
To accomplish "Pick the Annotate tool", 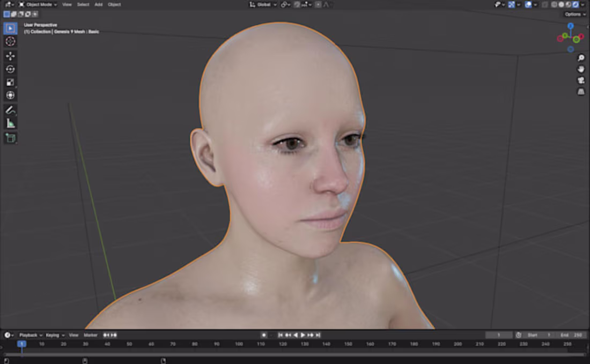I will (x=10, y=109).
